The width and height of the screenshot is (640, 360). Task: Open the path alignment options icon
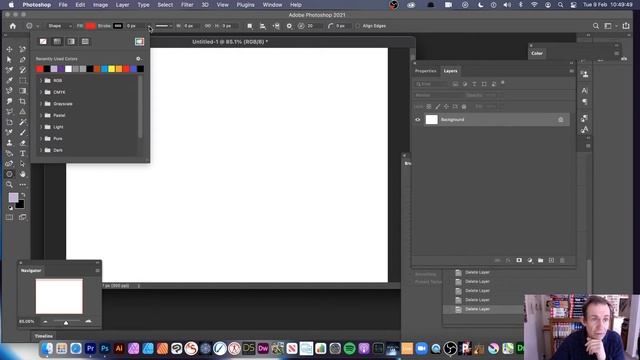[263, 26]
